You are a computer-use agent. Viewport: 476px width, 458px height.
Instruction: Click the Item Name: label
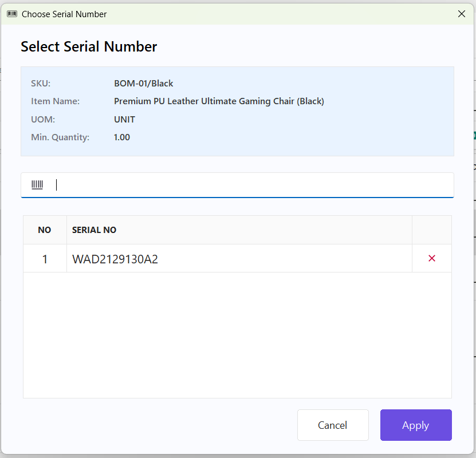(55, 101)
